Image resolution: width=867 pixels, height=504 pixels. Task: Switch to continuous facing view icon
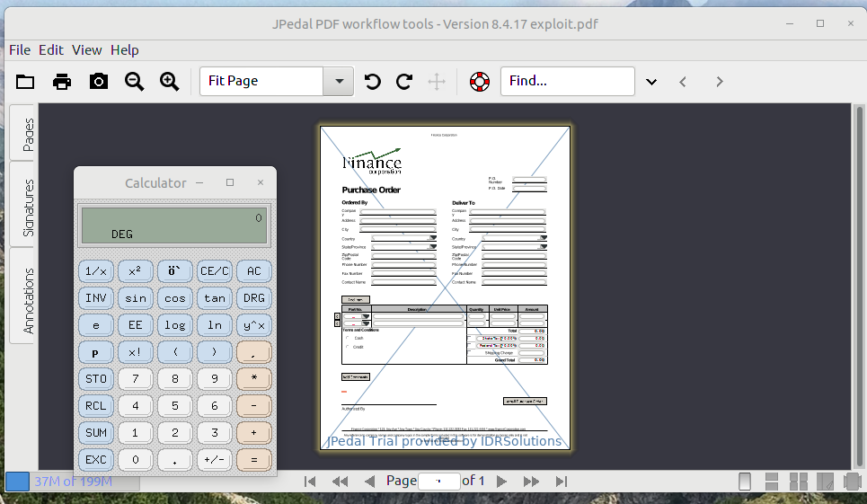click(825, 482)
